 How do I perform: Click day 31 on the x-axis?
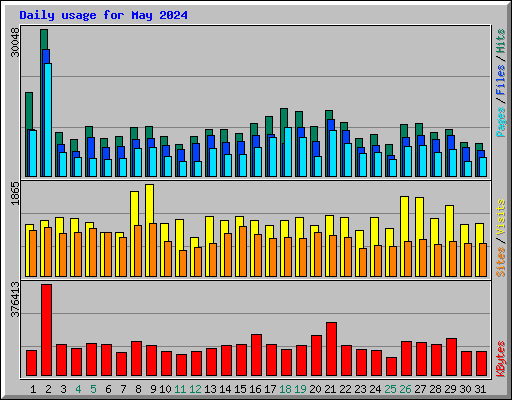(480, 389)
